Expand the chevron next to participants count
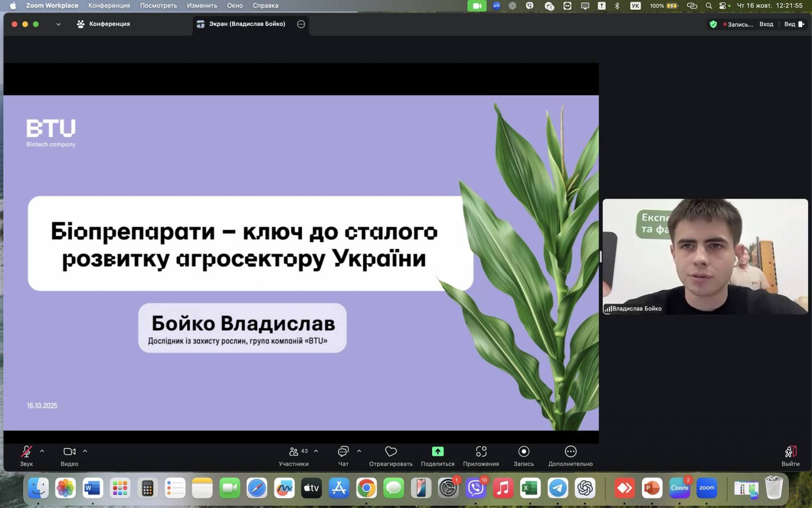Screen dimensions: 812x508 coord(316,451)
